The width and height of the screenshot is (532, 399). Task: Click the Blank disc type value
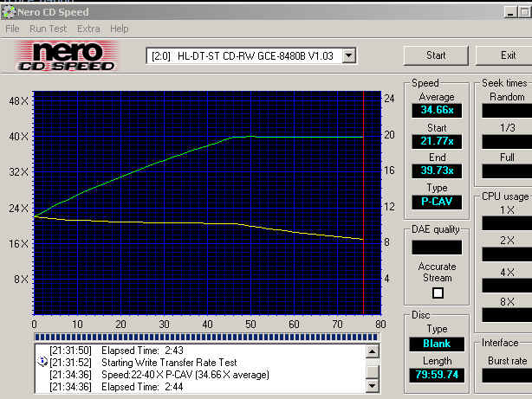coord(437,344)
